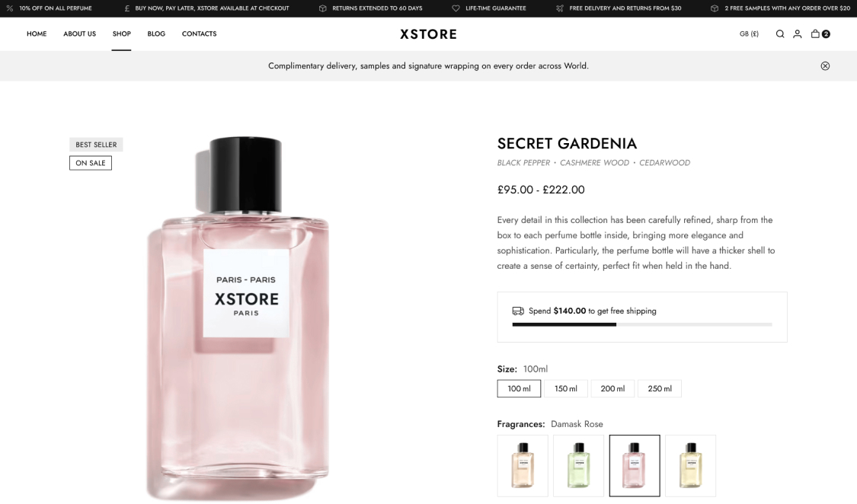Click the delivery truck icon near free shipping
The width and height of the screenshot is (857, 504).
pyautogui.click(x=517, y=311)
